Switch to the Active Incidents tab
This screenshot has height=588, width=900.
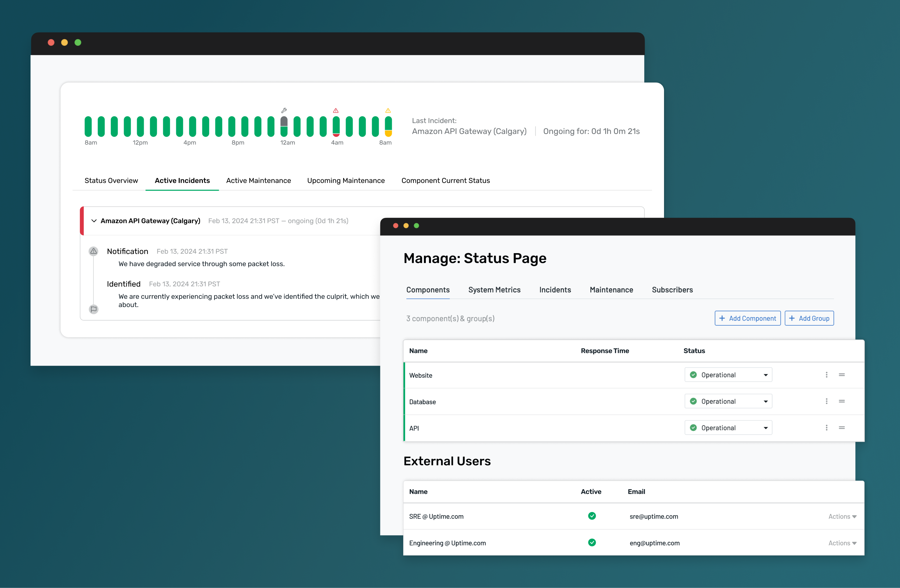tap(182, 180)
